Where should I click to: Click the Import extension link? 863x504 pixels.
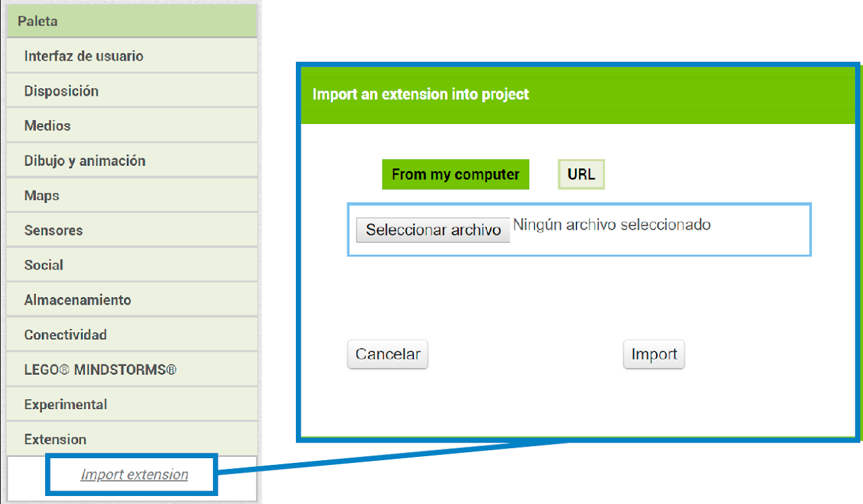tap(134, 474)
